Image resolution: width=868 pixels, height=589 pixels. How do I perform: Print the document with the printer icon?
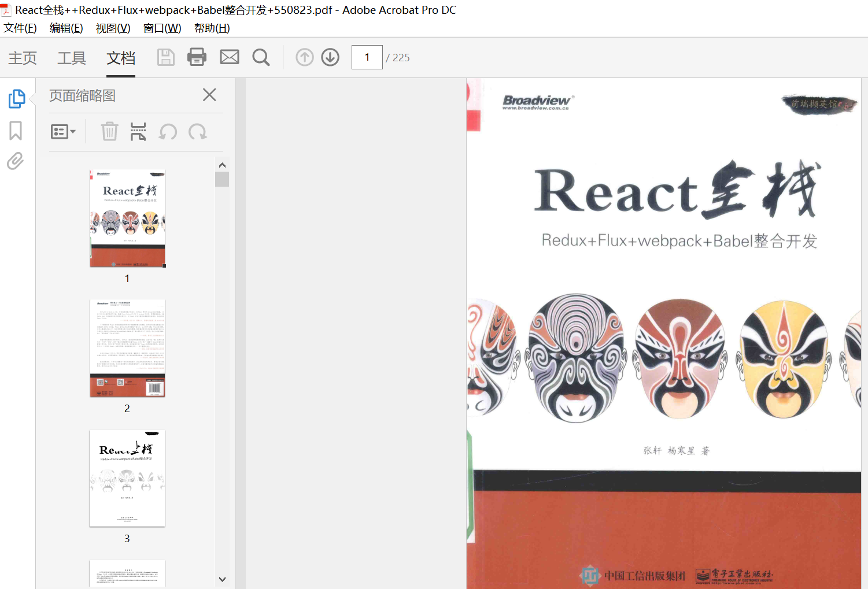197,57
